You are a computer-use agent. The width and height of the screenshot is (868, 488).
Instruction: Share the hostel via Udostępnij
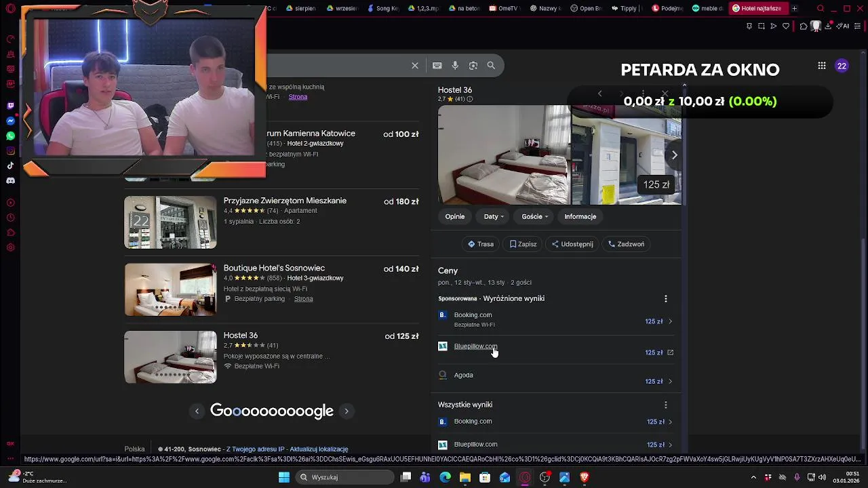572,244
